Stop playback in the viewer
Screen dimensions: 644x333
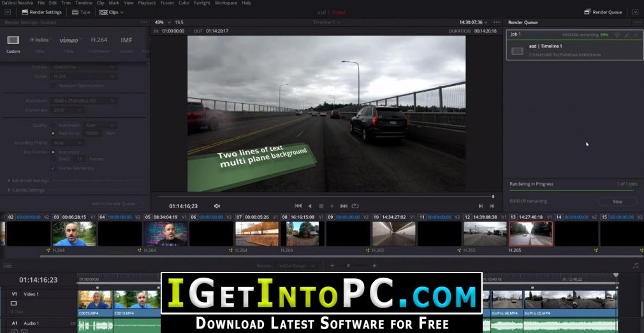point(321,206)
